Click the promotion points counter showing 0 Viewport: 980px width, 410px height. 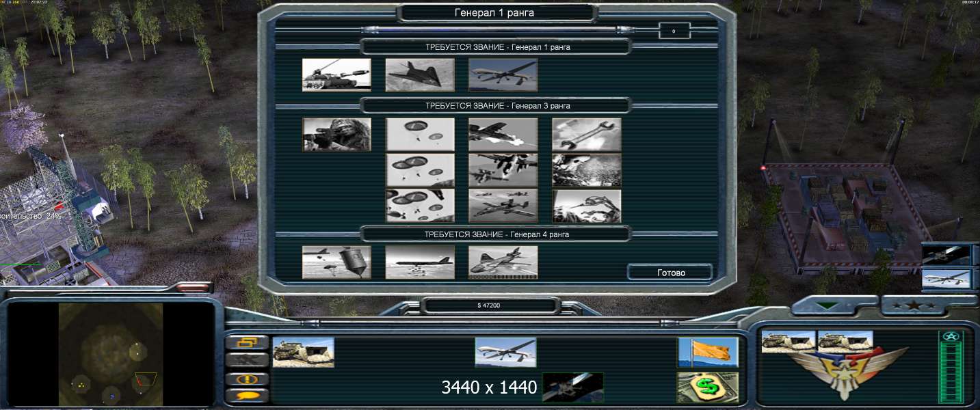(674, 31)
